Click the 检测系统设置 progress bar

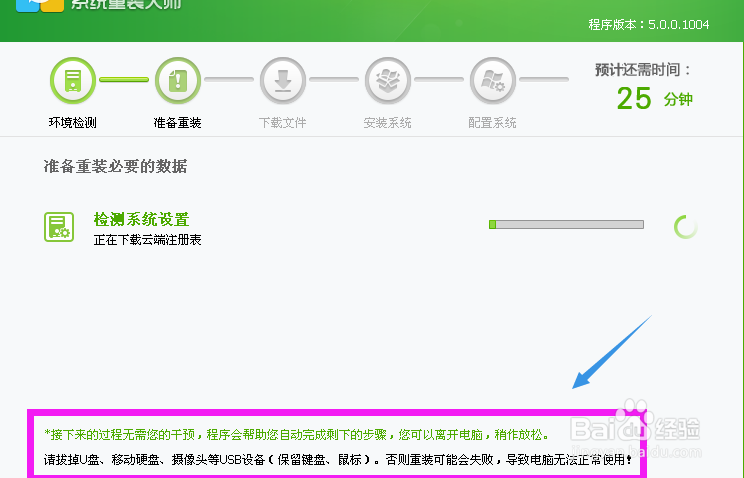[566, 225]
